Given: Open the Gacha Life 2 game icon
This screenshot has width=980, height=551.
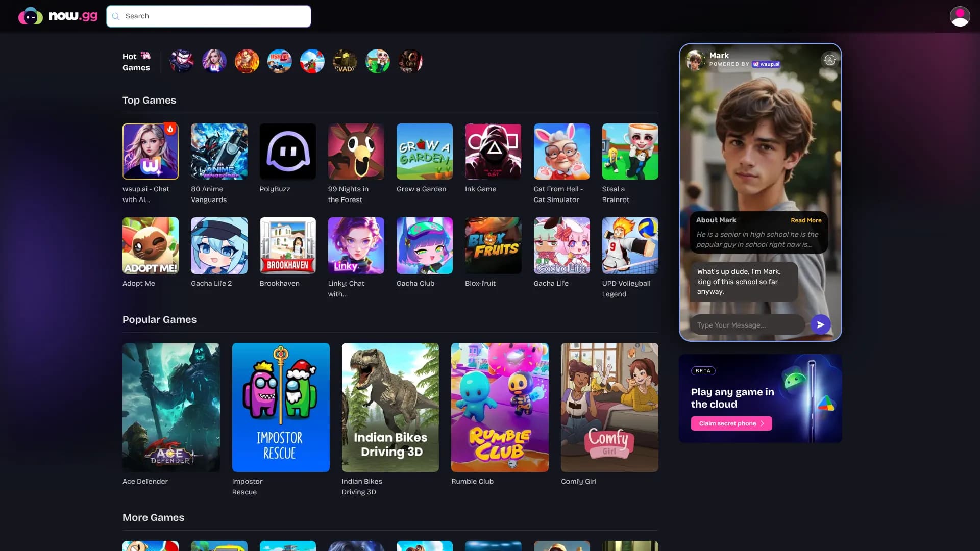Looking at the screenshot, I should (219, 246).
